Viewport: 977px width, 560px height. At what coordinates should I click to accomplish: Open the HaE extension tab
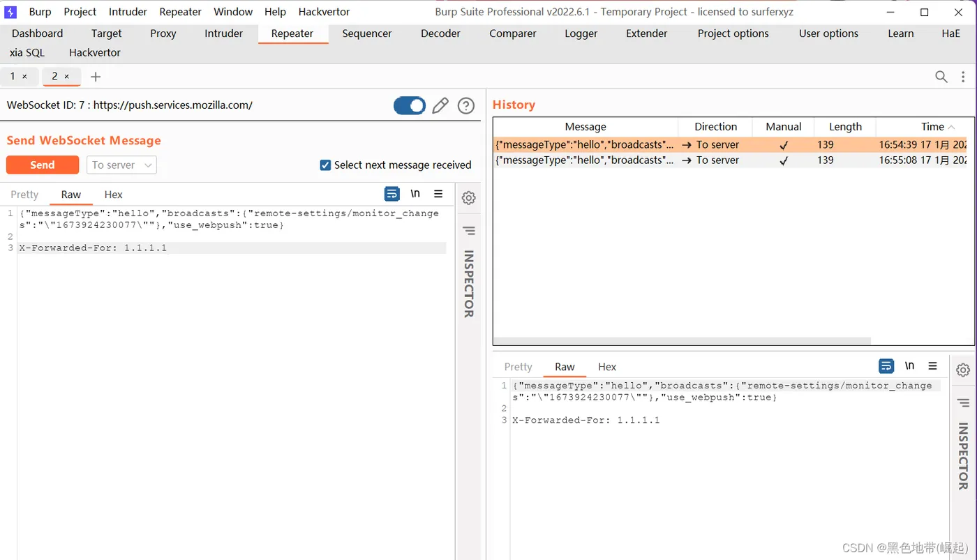point(950,33)
